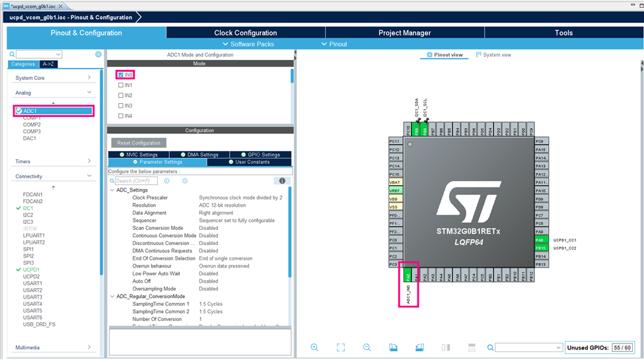
Task: Open the User Constants tab
Action: click(249, 162)
